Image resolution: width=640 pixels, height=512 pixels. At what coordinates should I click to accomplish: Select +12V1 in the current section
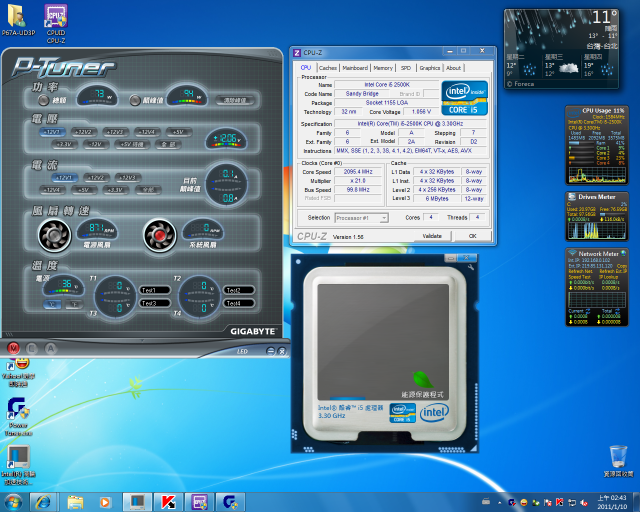click(64, 178)
